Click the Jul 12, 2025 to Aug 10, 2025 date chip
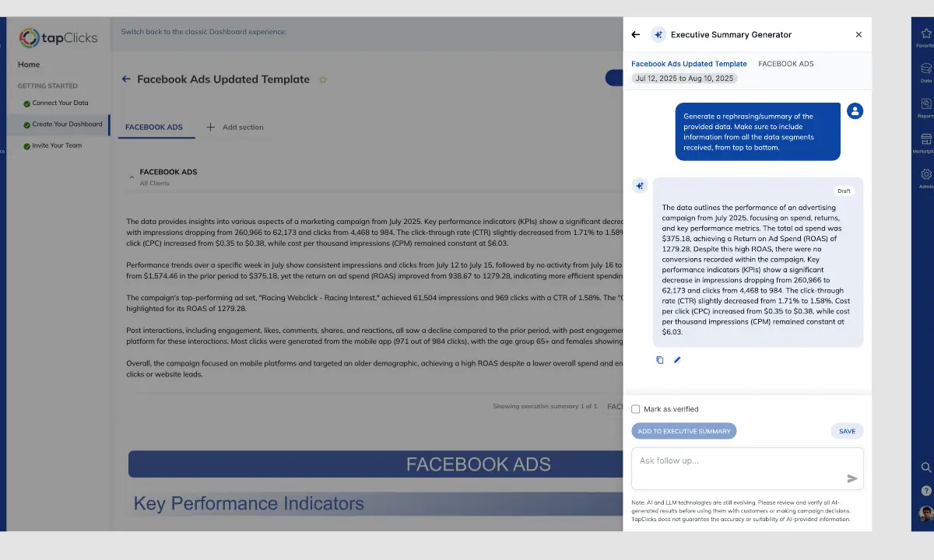Image resolution: width=934 pixels, height=560 pixels. point(684,79)
